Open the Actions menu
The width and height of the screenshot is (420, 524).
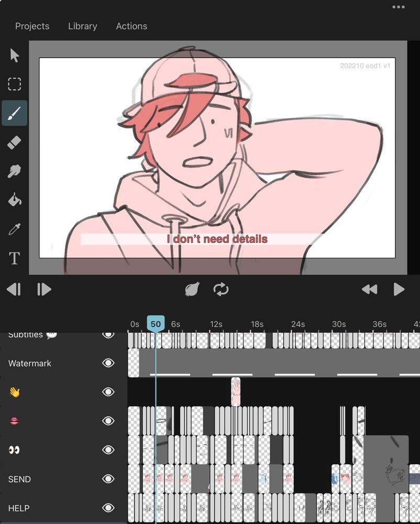coord(131,26)
